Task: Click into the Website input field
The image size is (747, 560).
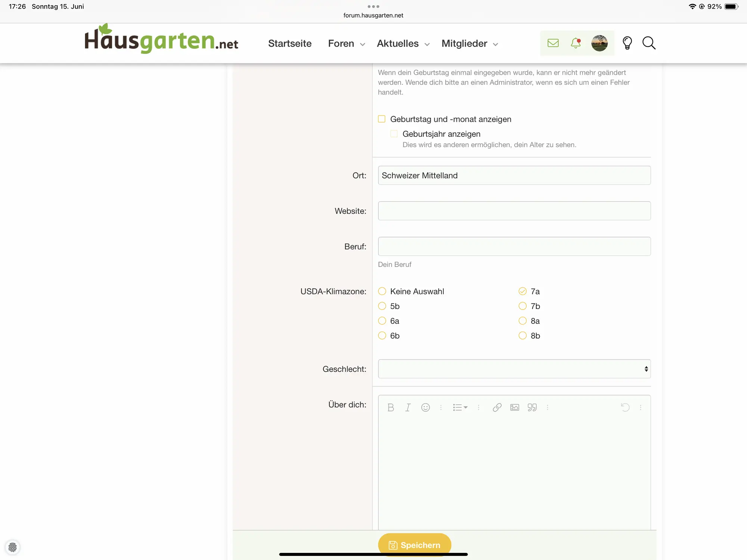Action: coord(514,211)
